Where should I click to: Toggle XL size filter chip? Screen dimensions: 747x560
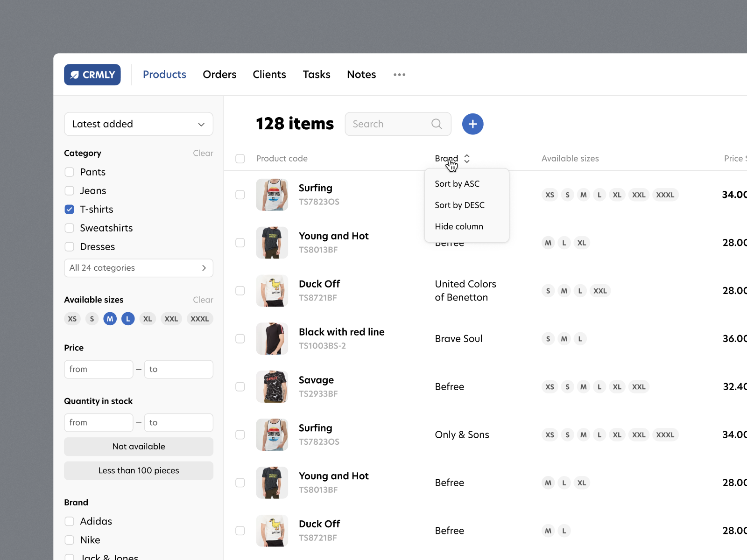point(148,319)
